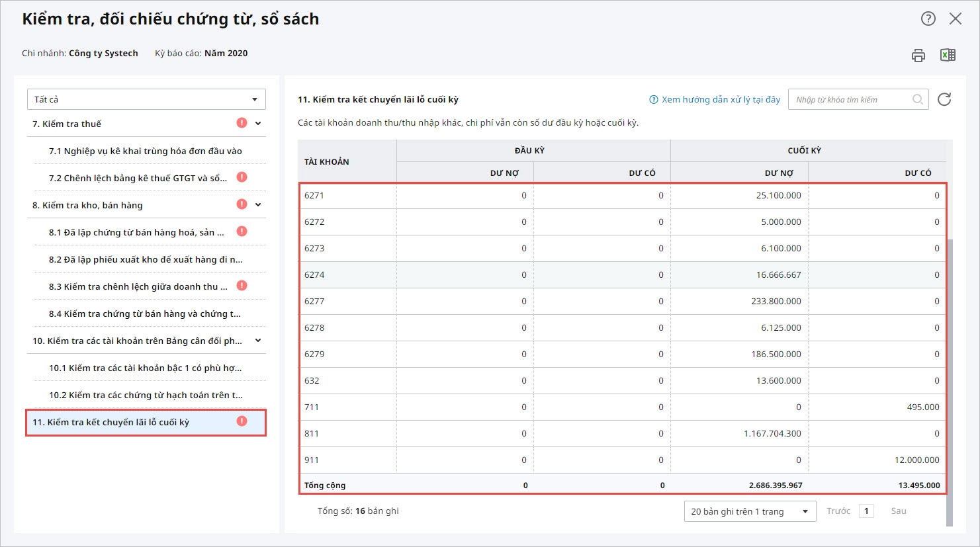
Task: Collapse section 10. Kiểm tra các tài khoản
Action: pyautogui.click(x=258, y=340)
